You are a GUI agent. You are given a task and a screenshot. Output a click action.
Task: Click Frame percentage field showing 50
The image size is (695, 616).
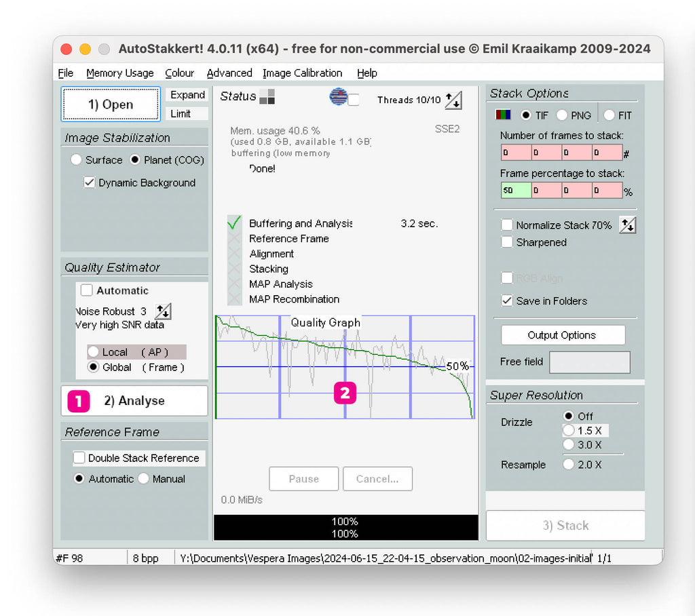tap(516, 190)
